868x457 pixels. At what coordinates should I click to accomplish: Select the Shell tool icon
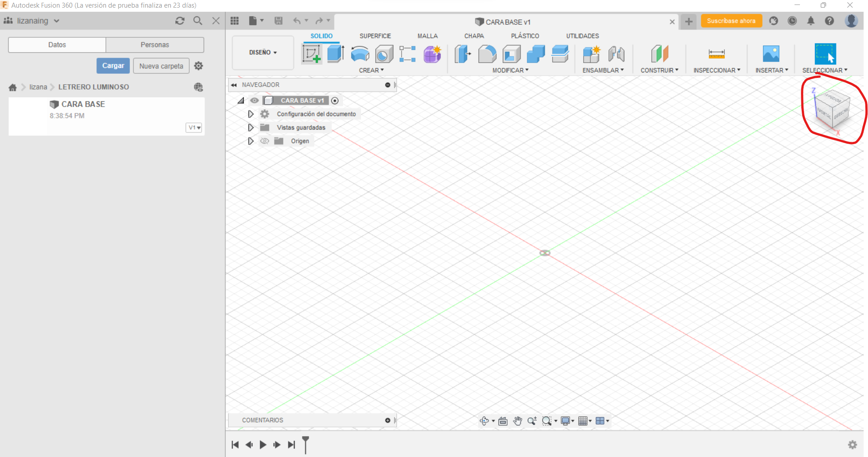[x=512, y=54]
